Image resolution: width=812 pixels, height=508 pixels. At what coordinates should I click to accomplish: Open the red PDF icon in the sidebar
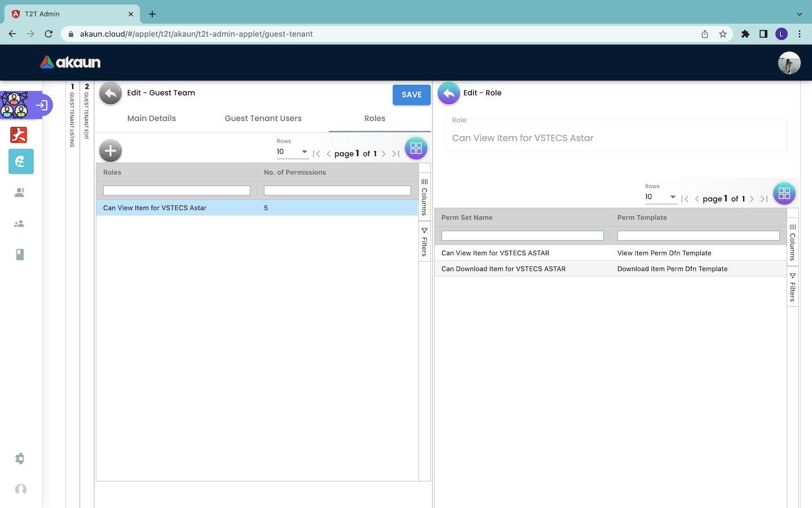click(x=19, y=135)
